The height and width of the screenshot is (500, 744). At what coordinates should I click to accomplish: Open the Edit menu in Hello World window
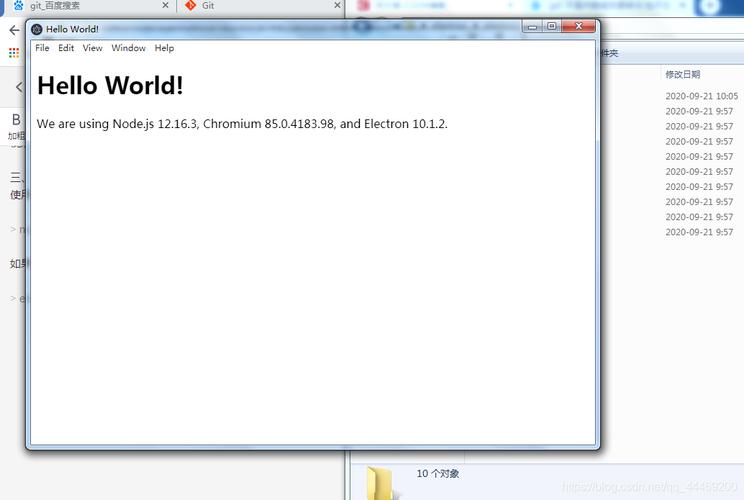click(66, 48)
